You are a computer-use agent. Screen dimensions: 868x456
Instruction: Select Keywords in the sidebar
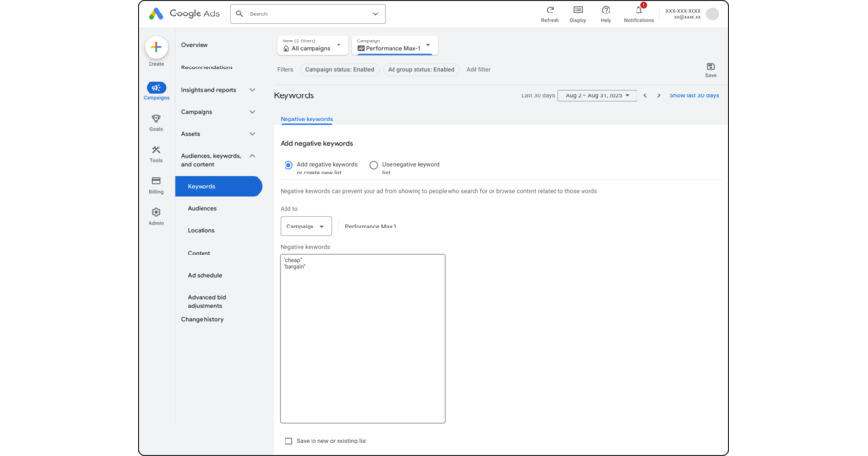coord(219,186)
